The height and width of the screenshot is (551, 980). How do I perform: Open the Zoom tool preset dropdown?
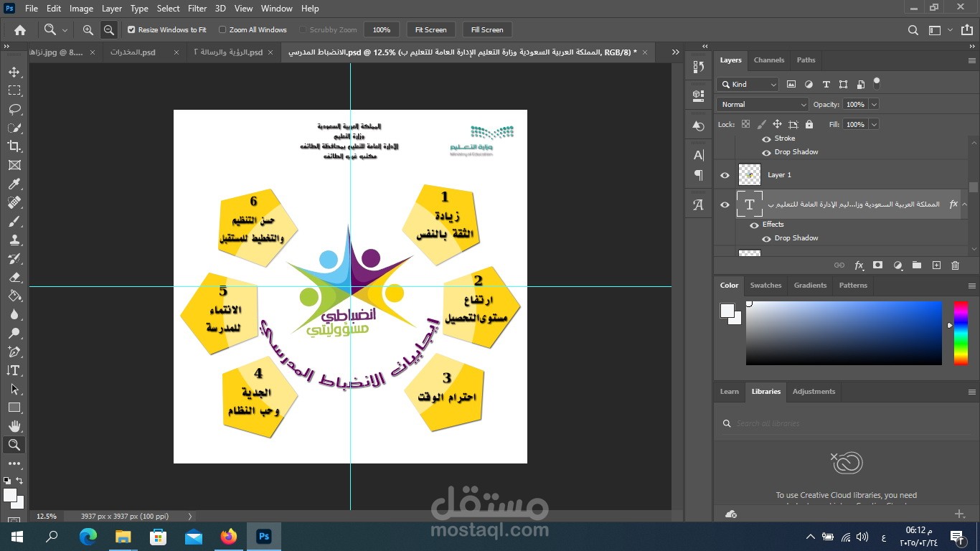[x=65, y=30]
